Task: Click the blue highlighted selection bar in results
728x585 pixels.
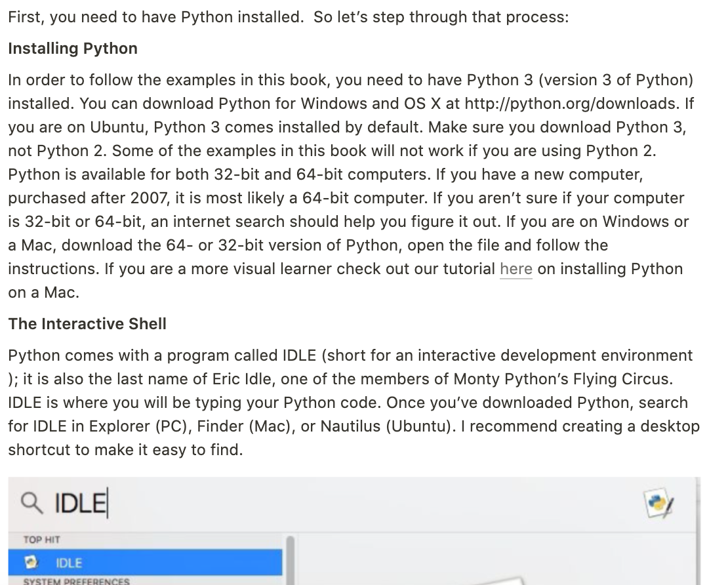Action: [146, 563]
